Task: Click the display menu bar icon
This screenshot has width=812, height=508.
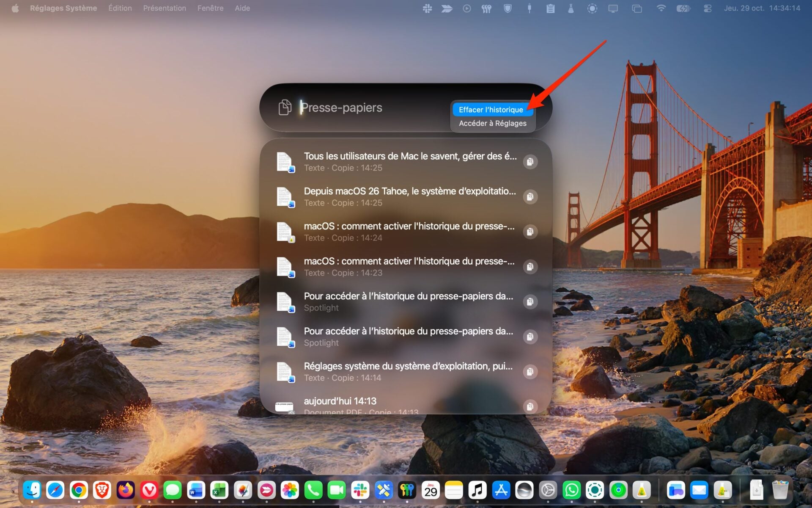Action: (613, 8)
